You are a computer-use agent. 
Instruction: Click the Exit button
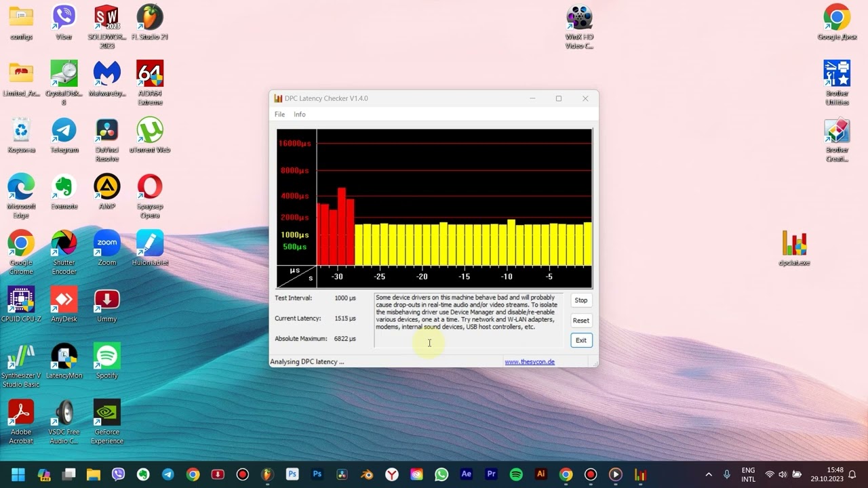581,340
